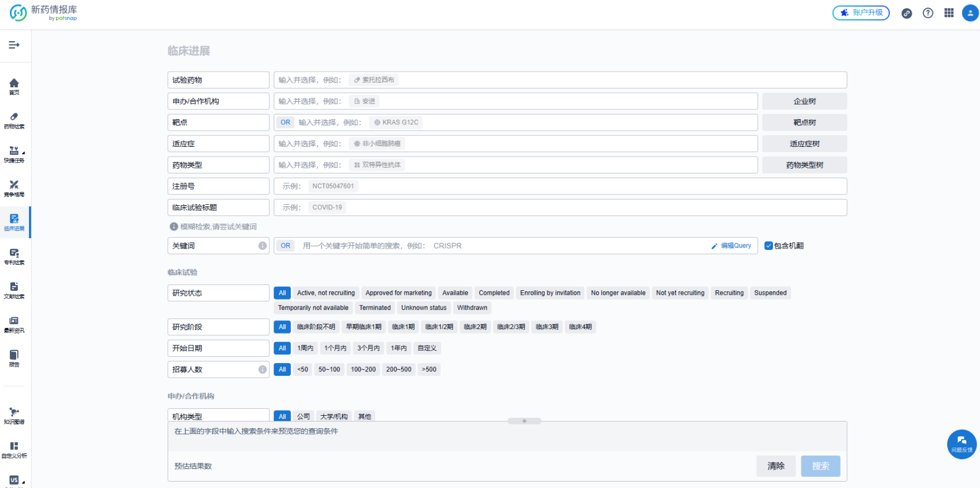The image size is (980, 488).
Task: Click the 清除 clear button
Action: click(775, 466)
